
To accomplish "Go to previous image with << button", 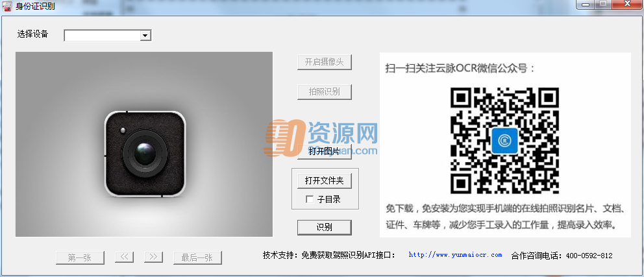I will (125, 258).
